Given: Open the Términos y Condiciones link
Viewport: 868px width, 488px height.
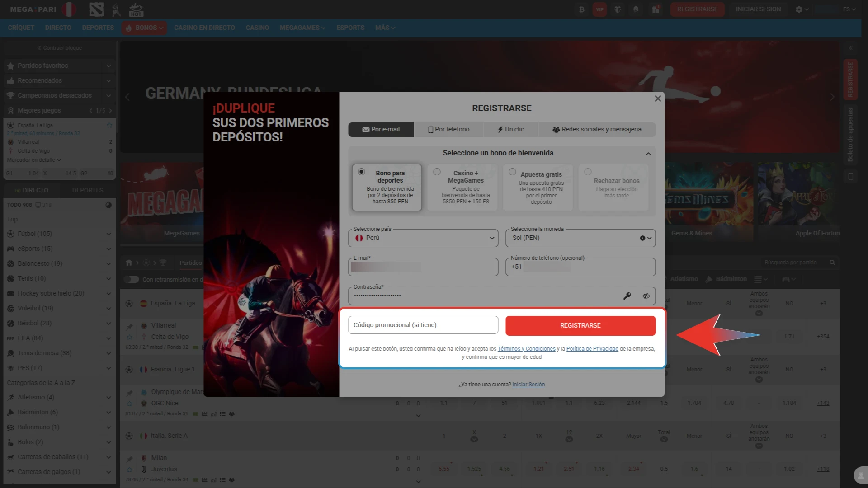Looking at the screenshot, I should pyautogui.click(x=527, y=349).
